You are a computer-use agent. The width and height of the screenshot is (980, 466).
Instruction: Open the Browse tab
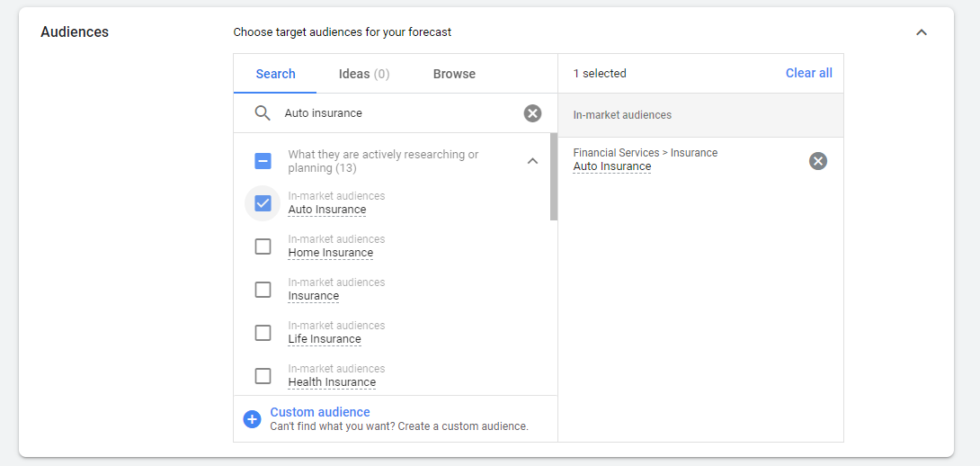454,74
